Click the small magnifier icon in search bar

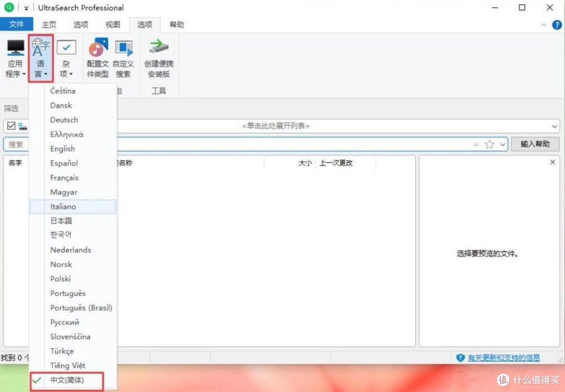coord(476,145)
